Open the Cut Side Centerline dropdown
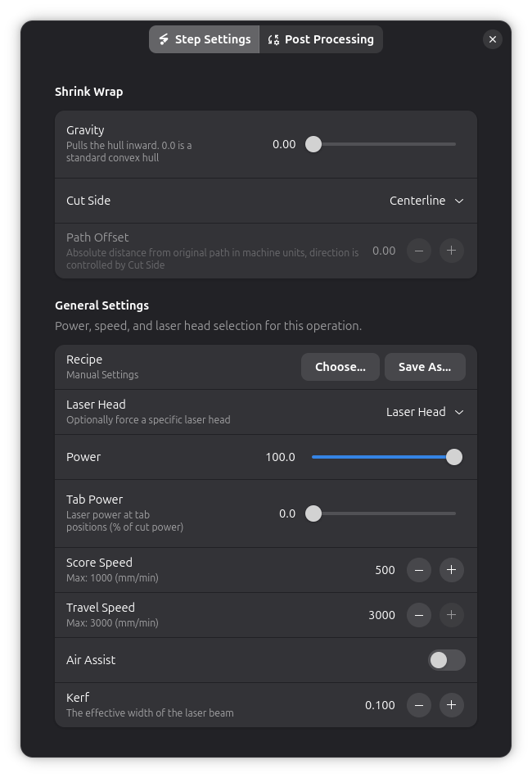This screenshot has height=778, width=532. pos(426,201)
